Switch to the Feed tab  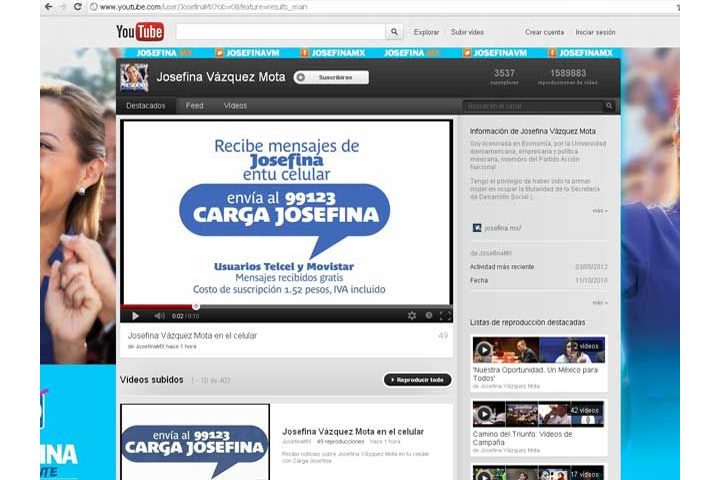click(194, 105)
